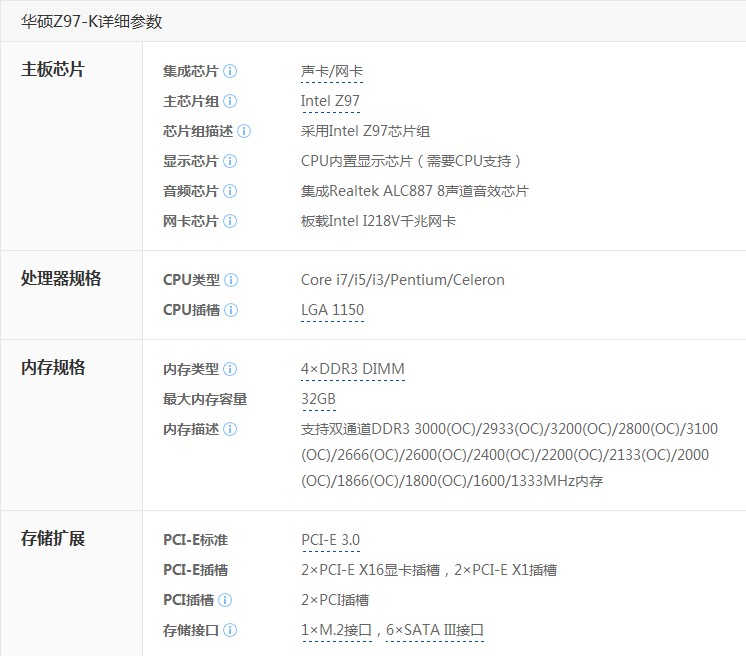The image size is (746, 656).
Task: Click the 存储扩展 section title
Action: (53, 539)
